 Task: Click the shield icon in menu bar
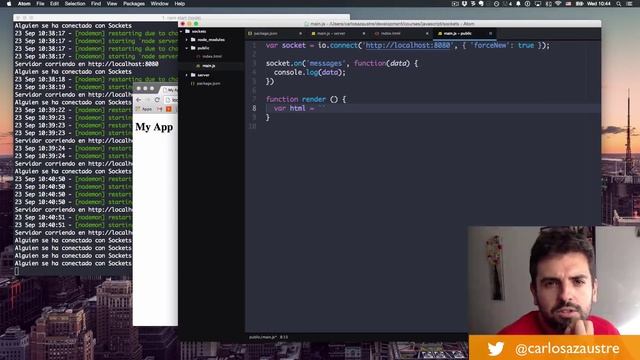click(x=464, y=4)
